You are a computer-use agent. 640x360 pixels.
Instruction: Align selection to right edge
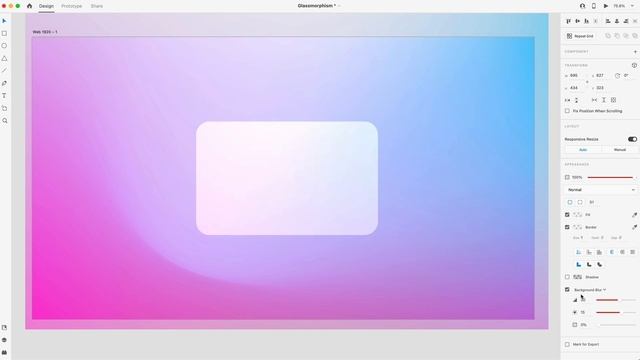tap(626, 21)
